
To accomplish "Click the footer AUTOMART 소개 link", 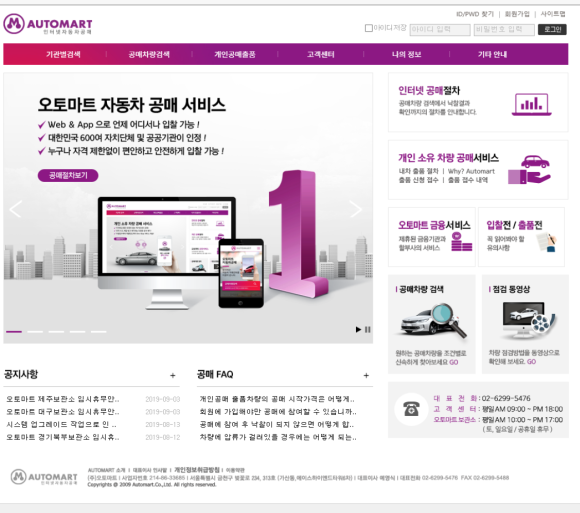I will coord(106,470).
